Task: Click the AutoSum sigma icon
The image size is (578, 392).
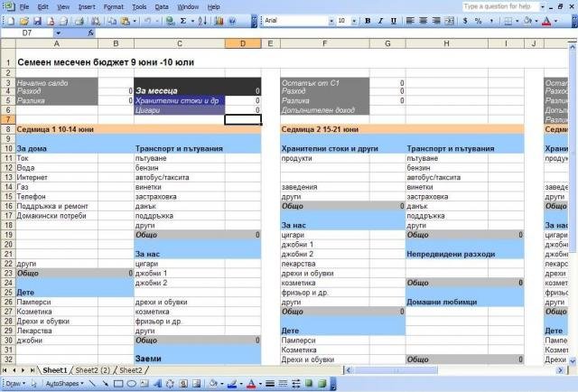Action: point(183,20)
